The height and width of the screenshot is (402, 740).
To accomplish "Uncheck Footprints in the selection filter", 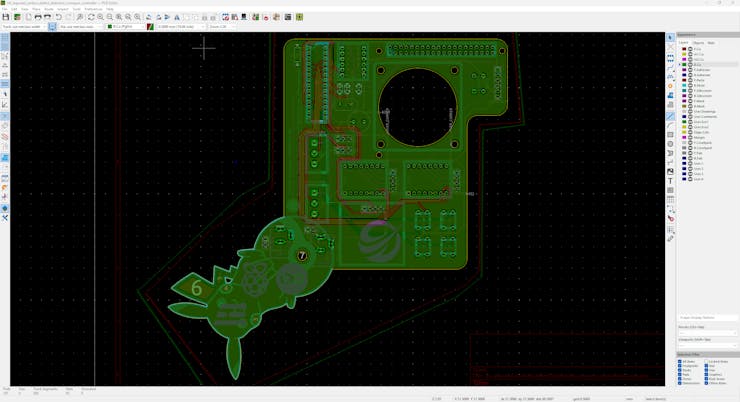I will 680,366.
